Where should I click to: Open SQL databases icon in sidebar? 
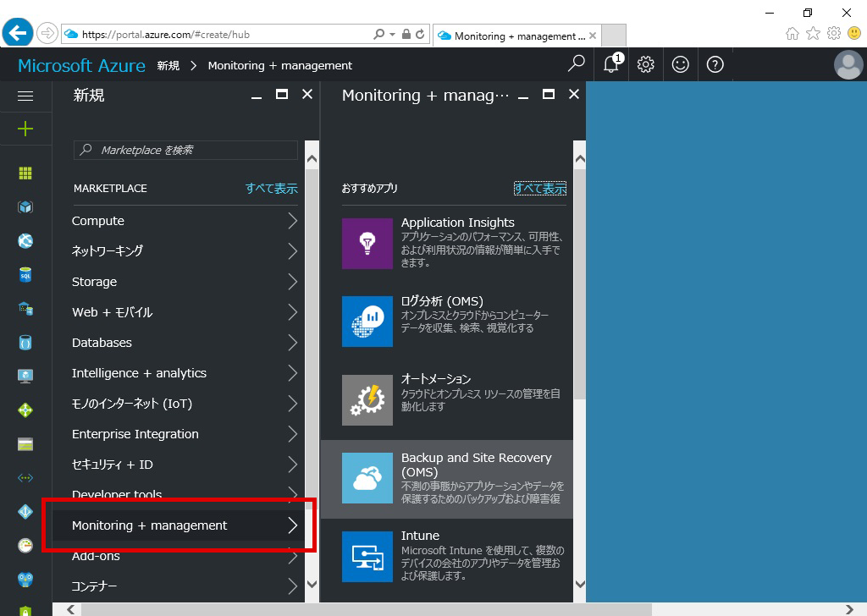(x=25, y=274)
